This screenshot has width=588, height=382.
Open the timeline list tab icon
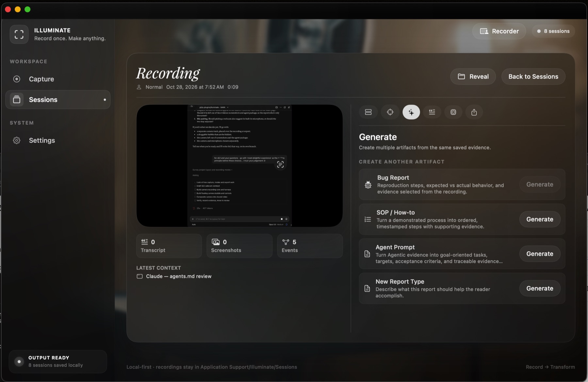(x=368, y=112)
